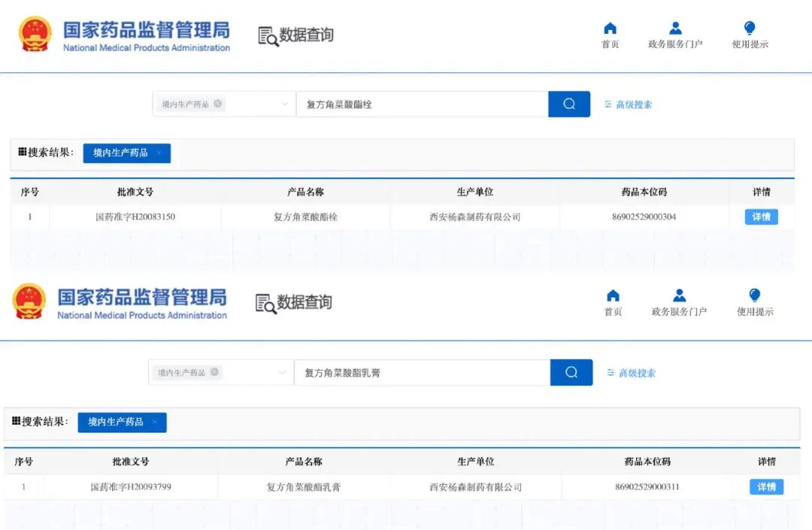The width and height of the screenshot is (812, 530).
Task: Click search magnifier button for 复方角菜酸酯乳膏
Action: pyautogui.click(x=571, y=372)
